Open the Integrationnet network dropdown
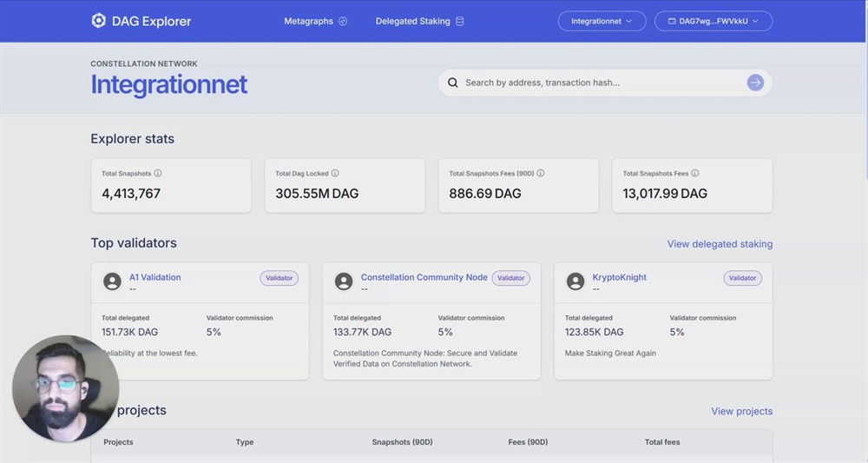The width and height of the screenshot is (868, 463). coord(602,21)
